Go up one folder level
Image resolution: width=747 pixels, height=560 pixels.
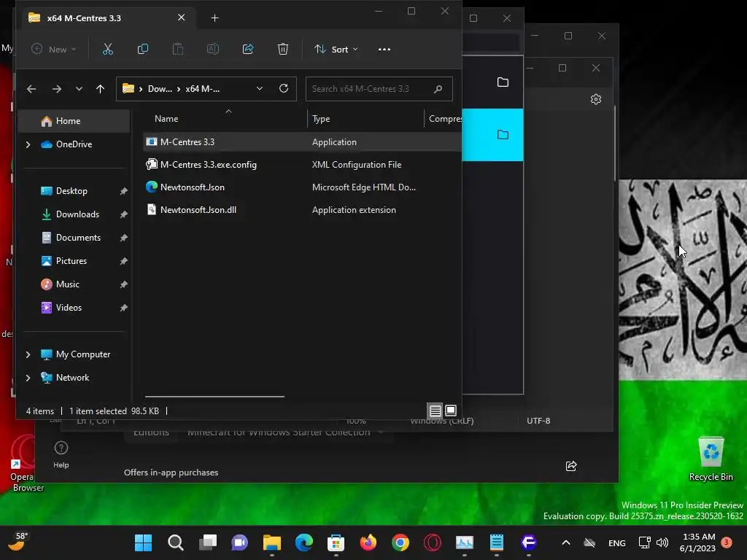[100, 89]
